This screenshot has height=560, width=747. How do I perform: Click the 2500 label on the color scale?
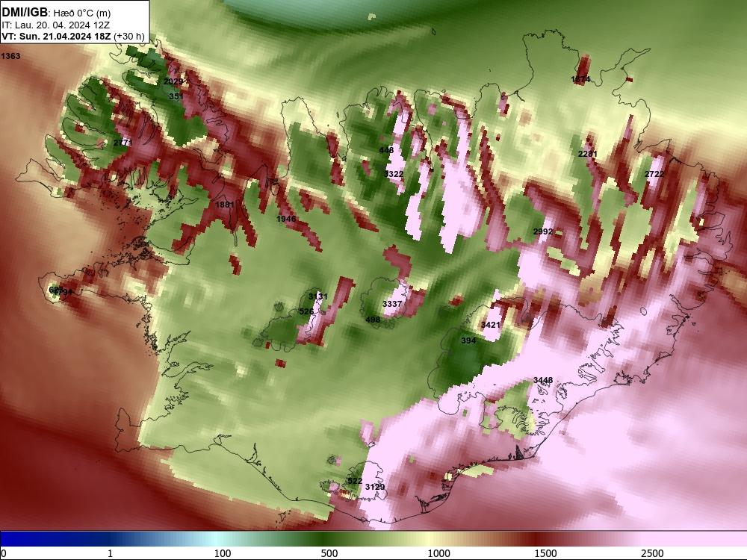pyautogui.click(x=652, y=553)
